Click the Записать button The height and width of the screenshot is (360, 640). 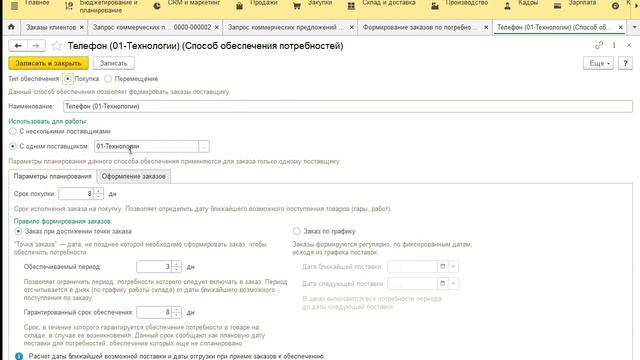pos(113,63)
